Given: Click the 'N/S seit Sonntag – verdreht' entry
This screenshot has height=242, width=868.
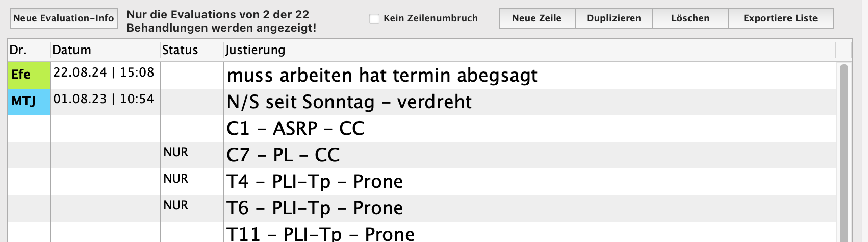Looking at the screenshot, I should tap(349, 102).
